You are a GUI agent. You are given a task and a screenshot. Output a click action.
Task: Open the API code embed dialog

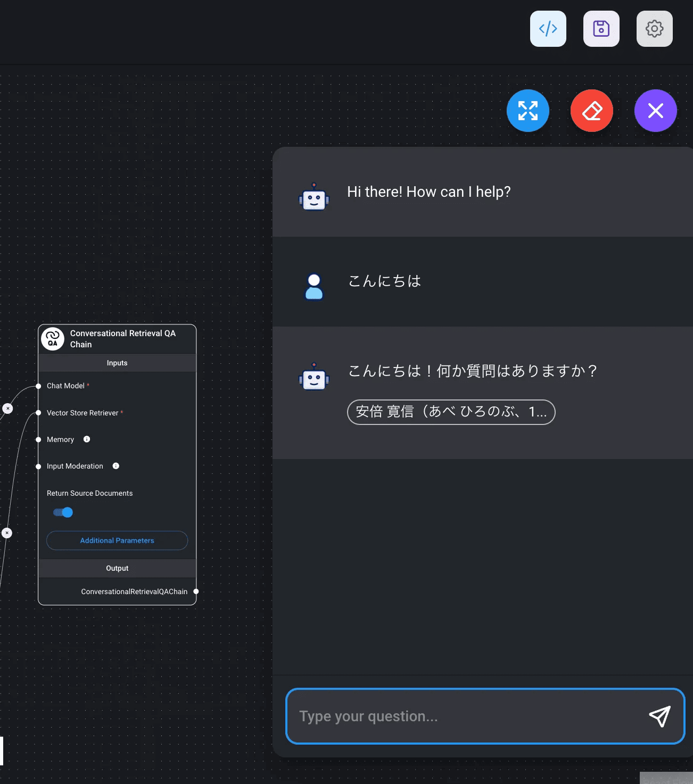tap(548, 29)
